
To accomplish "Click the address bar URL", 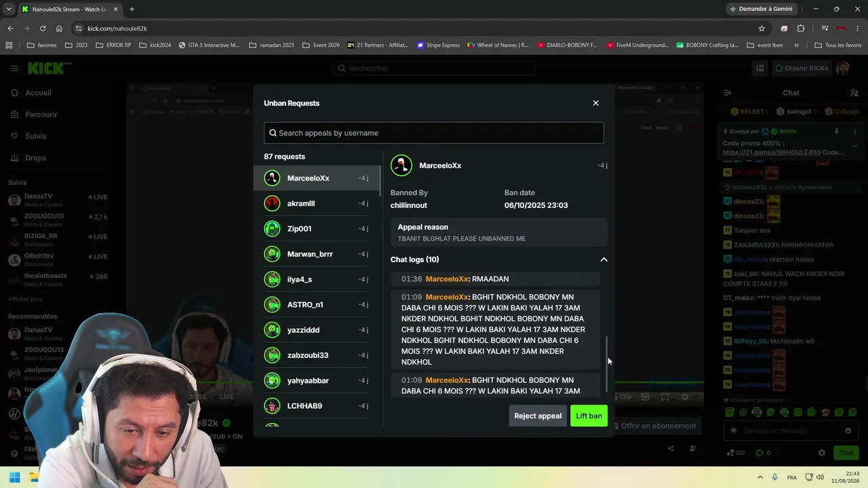I will 117,28.
